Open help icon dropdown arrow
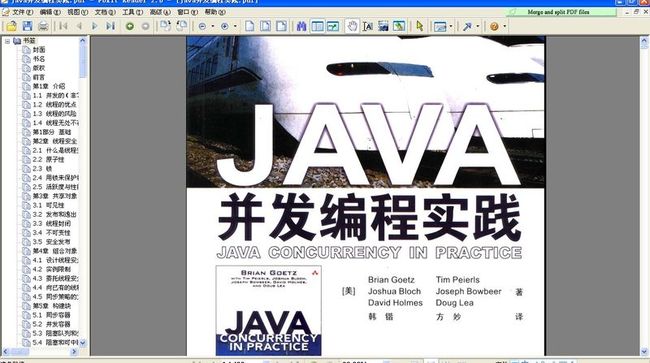This screenshot has width=650, height=363. coord(504,26)
